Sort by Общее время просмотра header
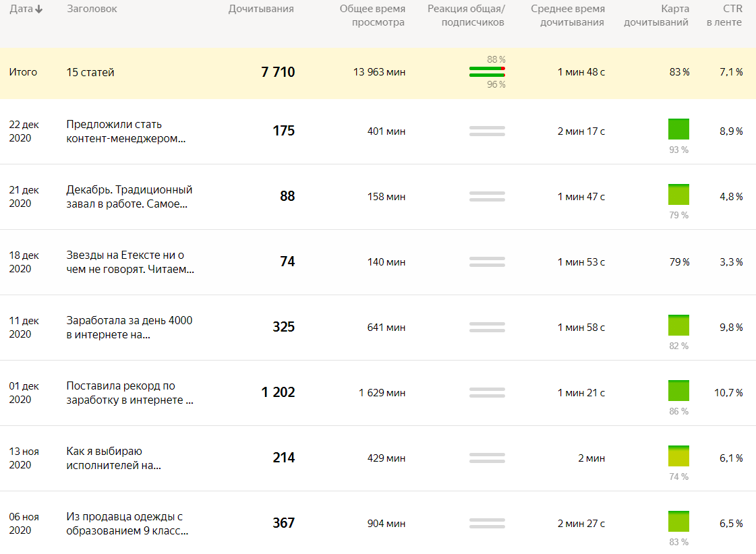This screenshot has height=554, width=756. pyautogui.click(x=372, y=16)
